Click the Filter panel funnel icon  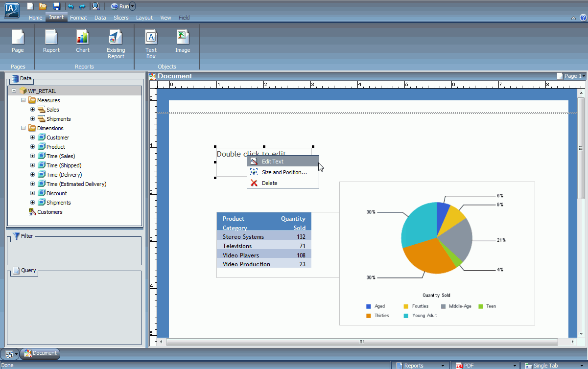tap(16, 236)
